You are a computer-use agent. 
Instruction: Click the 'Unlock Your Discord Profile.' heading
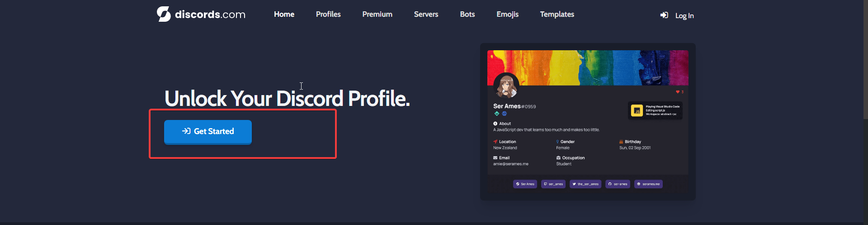[x=287, y=99]
